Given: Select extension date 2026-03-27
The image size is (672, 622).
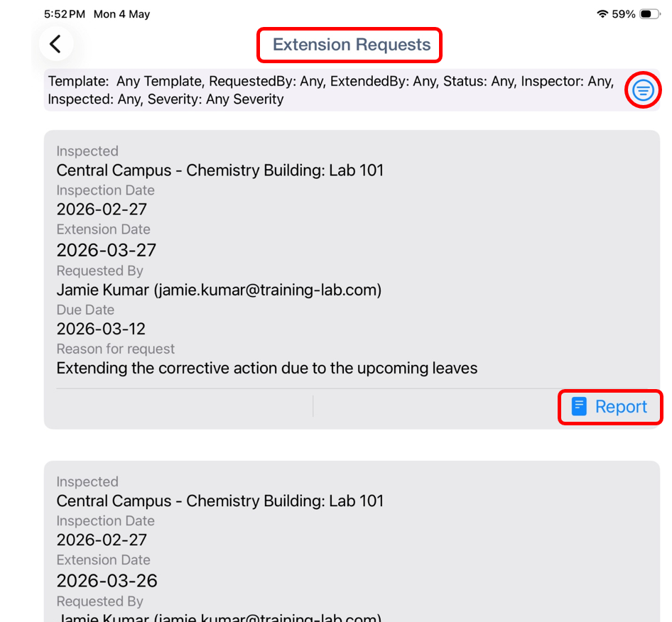Looking at the screenshot, I should 107,250.
